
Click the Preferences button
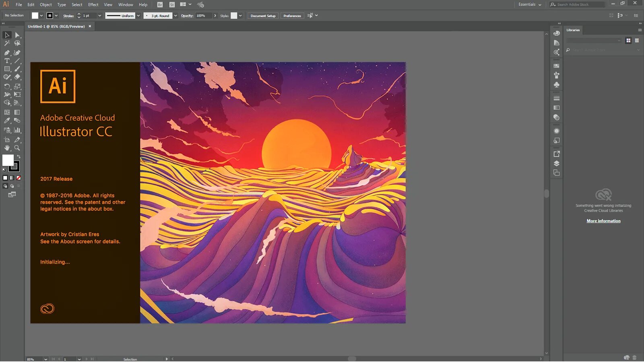(292, 16)
